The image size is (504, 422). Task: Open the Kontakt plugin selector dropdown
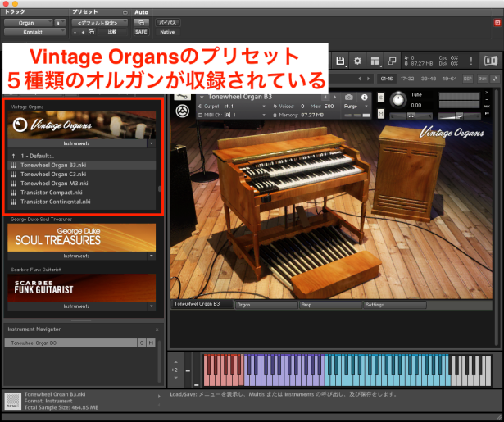point(34,32)
